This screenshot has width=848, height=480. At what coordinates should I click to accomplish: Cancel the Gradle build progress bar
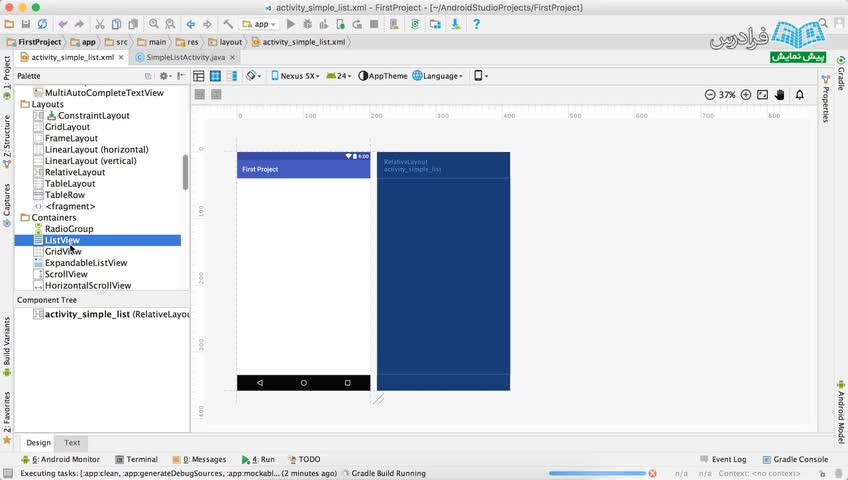[652, 473]
